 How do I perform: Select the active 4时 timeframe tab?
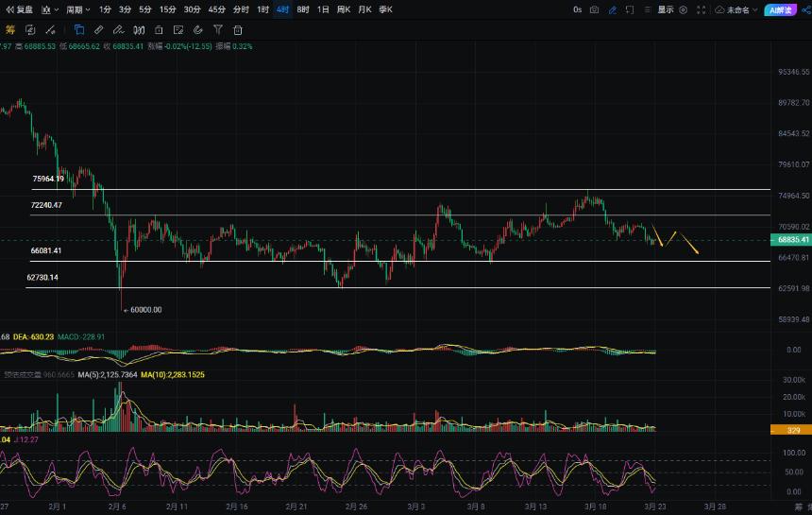tap(282, 9)
